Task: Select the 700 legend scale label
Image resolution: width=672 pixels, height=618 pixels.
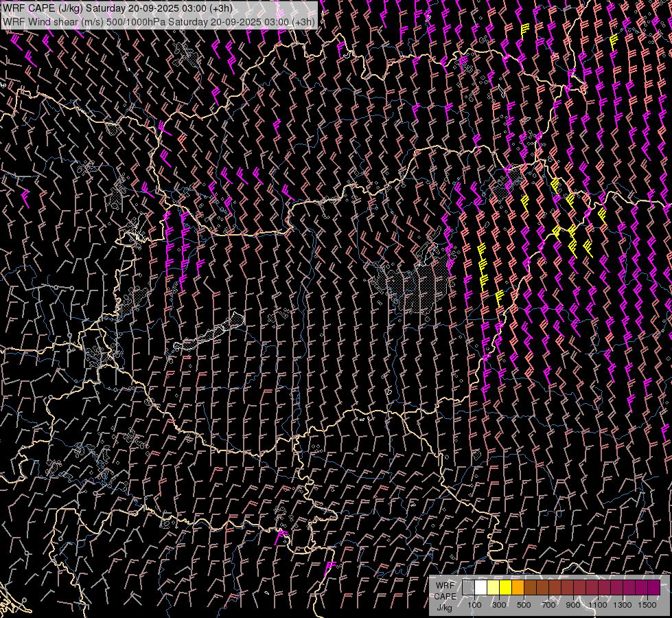Action: pyautogui.click(x=548, y=605)
